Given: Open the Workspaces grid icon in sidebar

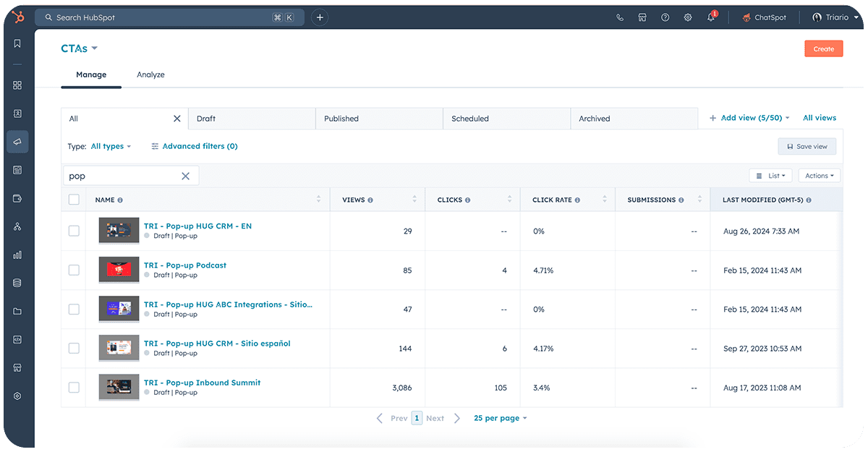Looking at the screenshot, I should pos(17,85).
